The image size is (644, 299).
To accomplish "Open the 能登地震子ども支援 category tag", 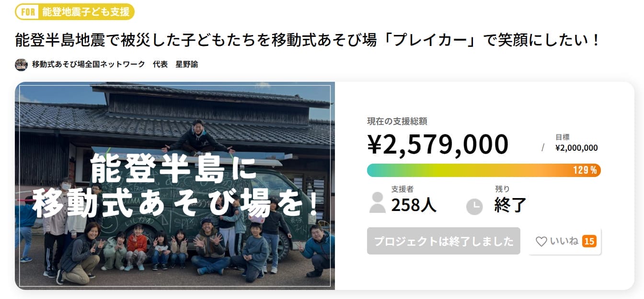I will click(85, 12).
